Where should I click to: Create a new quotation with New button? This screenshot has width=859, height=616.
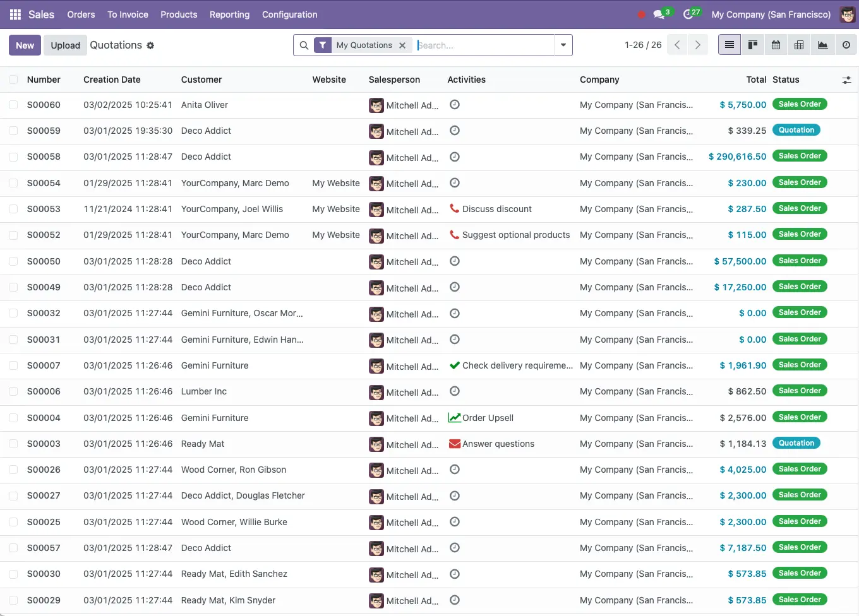pyautogui.click(x=24, y=45)
